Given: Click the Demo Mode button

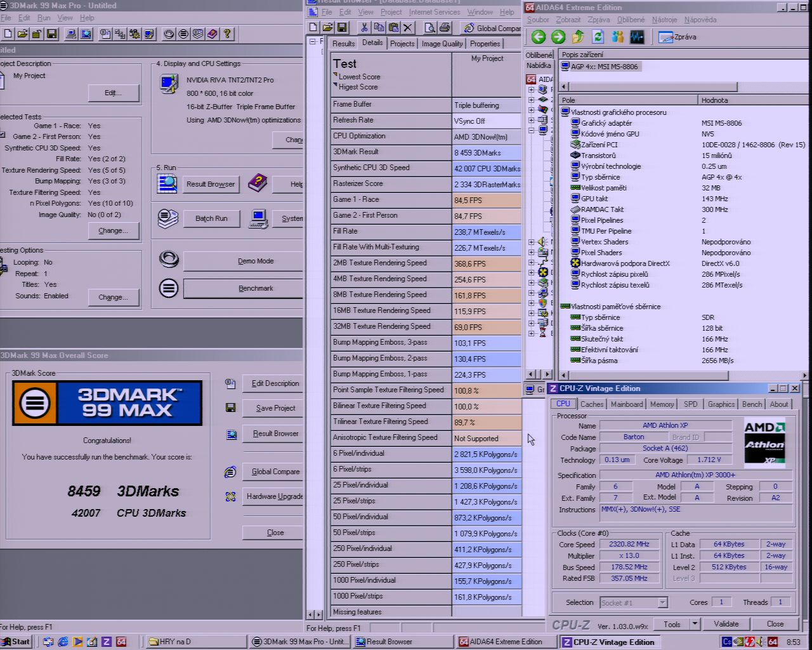Looking at the screenshot, I should 244,261.
